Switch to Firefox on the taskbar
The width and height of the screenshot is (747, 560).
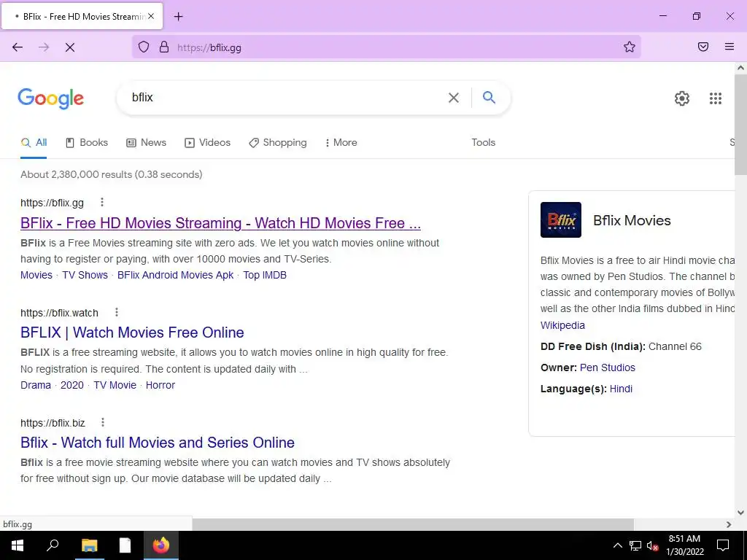(161, 545)
